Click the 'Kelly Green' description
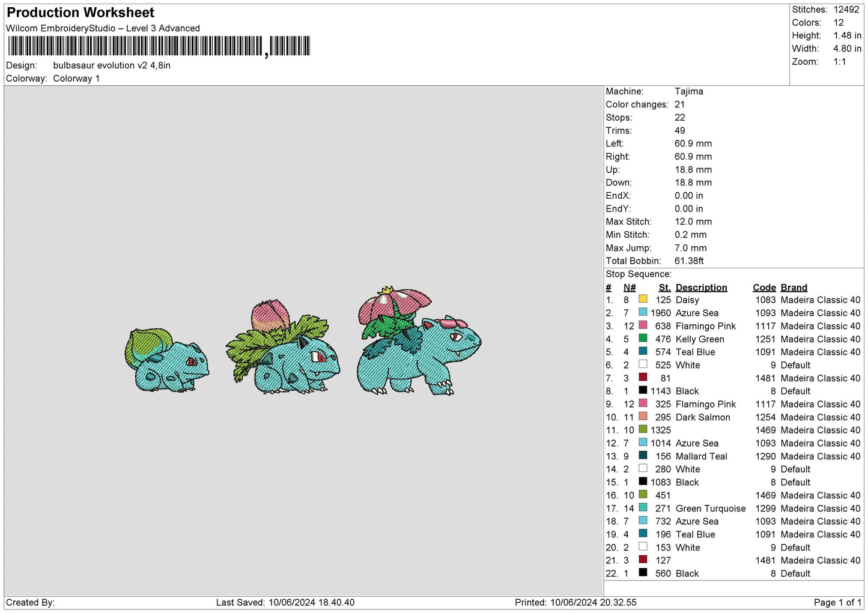 pos(700,339)
